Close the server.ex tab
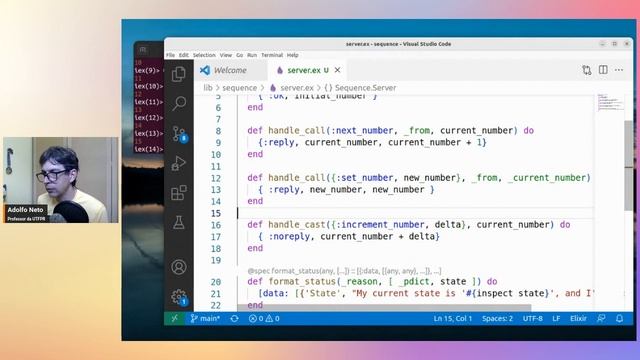This screenshot has width=640, height=360. point(338,70)
